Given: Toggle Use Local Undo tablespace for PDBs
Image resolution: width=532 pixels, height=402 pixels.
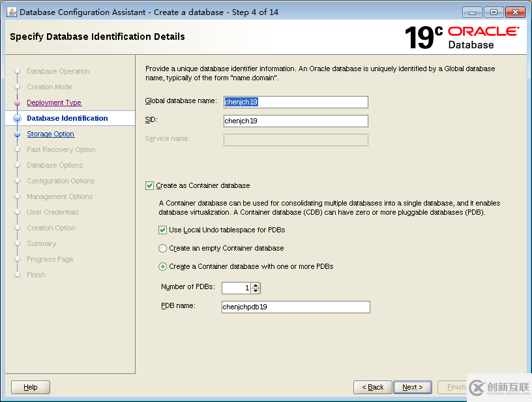Looking at the screenshot, I should tap(162, 230).
